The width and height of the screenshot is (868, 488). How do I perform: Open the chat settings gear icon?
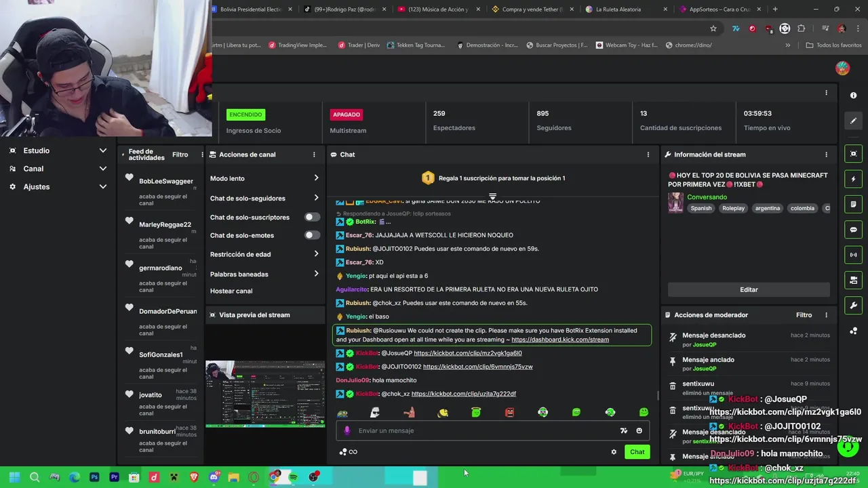[x=614, y=452]
